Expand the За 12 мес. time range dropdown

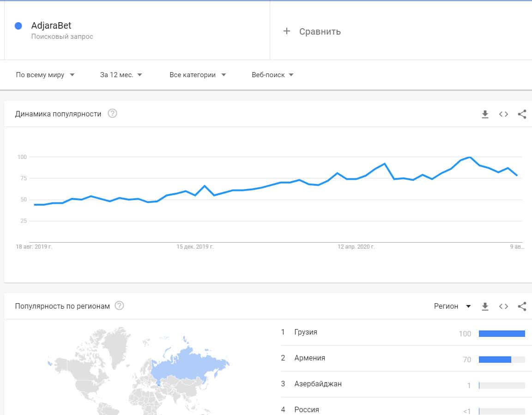(x=121, y=75)
